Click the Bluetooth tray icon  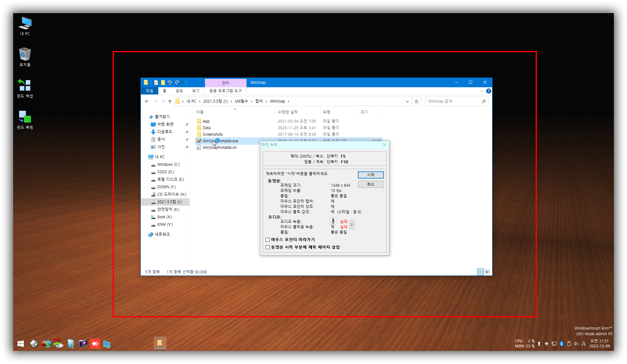pos(562,344)
